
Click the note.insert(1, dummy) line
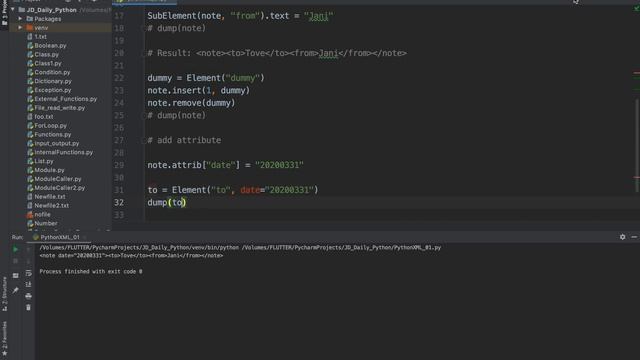coord(198,90)
